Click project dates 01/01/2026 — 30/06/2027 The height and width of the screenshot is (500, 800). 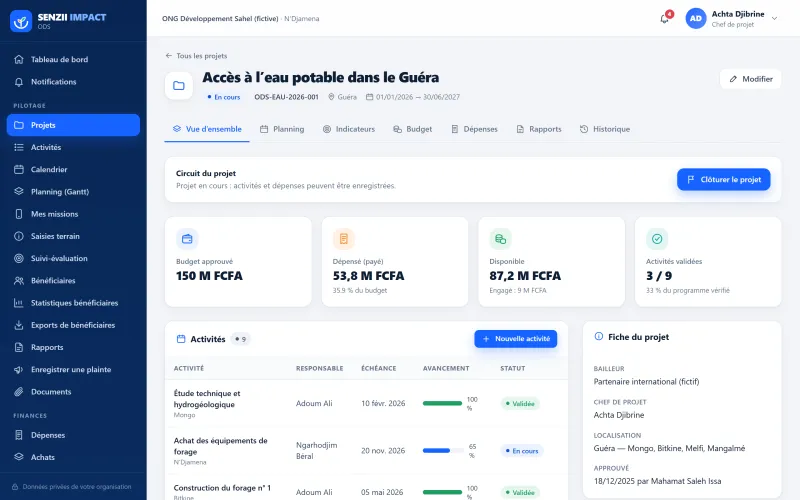click(413, 97)
